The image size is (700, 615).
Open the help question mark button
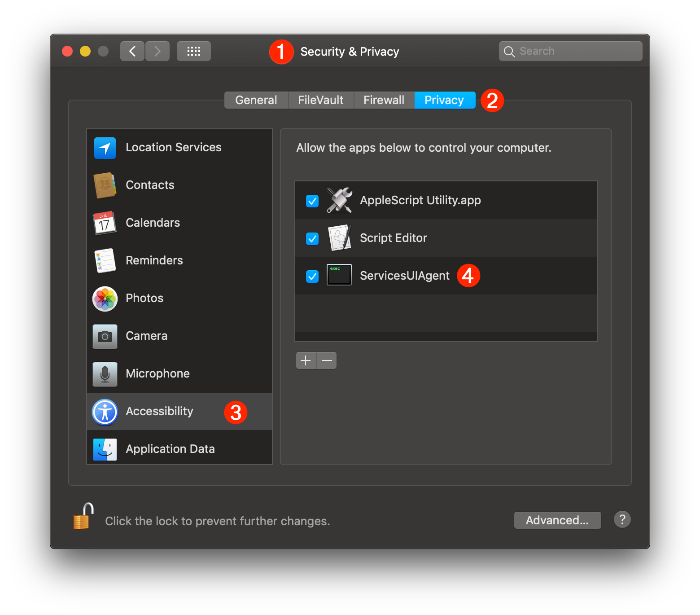point(622,520)
